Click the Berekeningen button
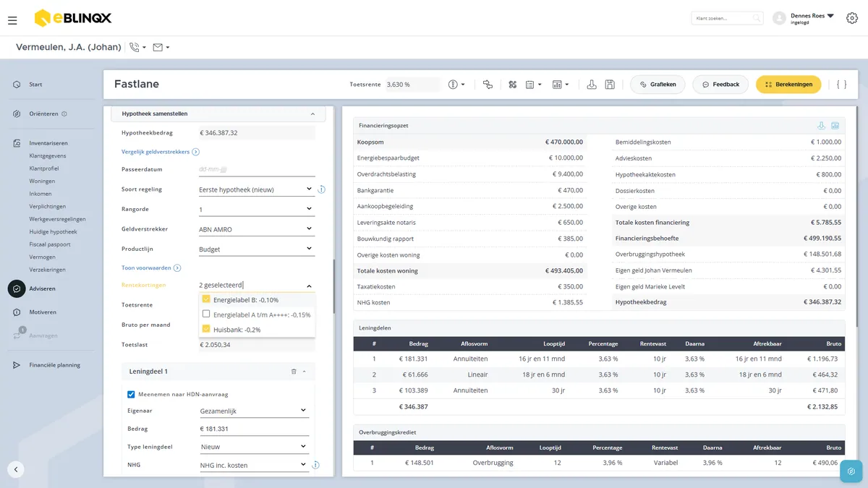This screenshot has height=488, width=868. 788,85
